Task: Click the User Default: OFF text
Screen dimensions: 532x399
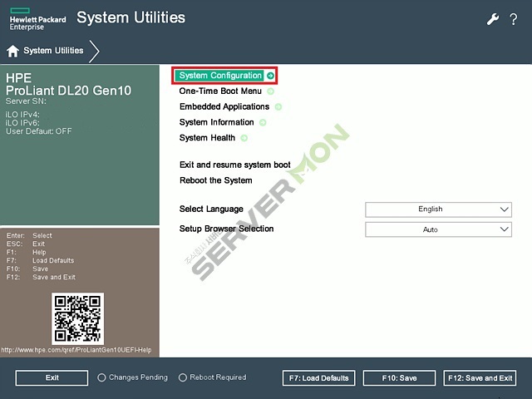Action: (39, 131)
